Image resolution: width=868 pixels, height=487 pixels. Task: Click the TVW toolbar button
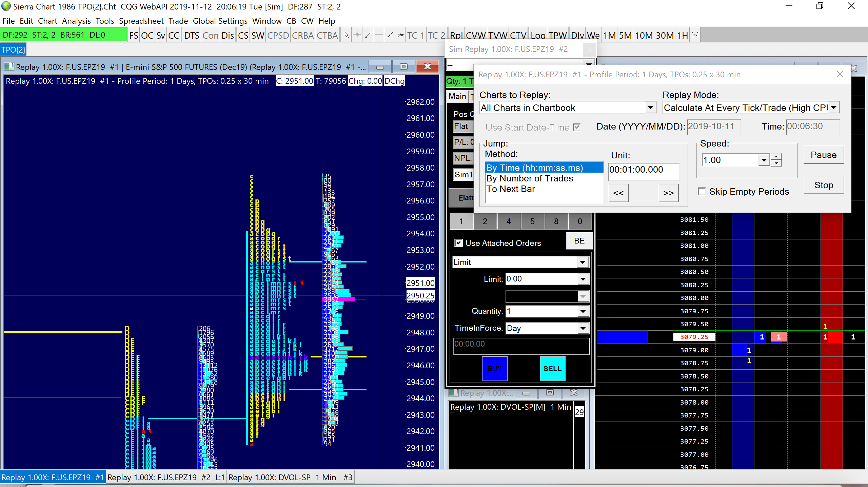tap(498, 35)
